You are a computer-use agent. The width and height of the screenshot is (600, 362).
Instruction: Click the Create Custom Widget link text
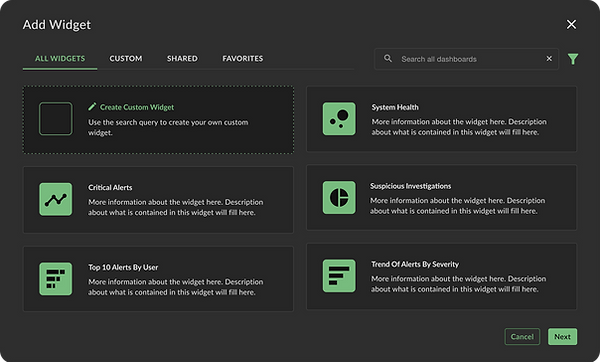coord(137,107)
